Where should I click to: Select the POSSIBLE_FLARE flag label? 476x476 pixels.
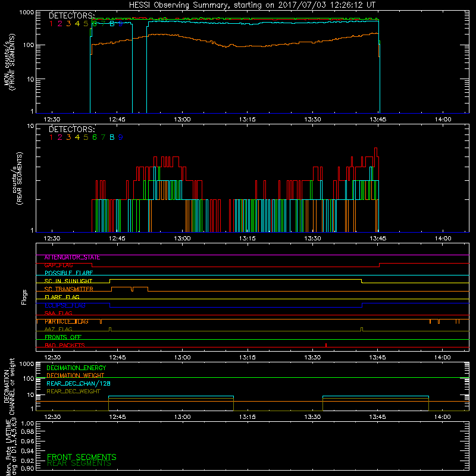[68, 273]
